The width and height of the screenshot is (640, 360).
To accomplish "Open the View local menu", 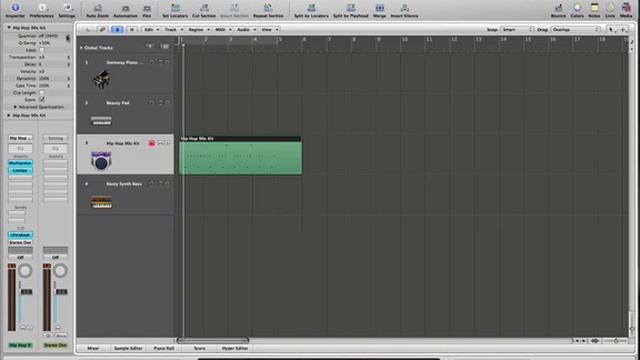I will click(269, 29).
